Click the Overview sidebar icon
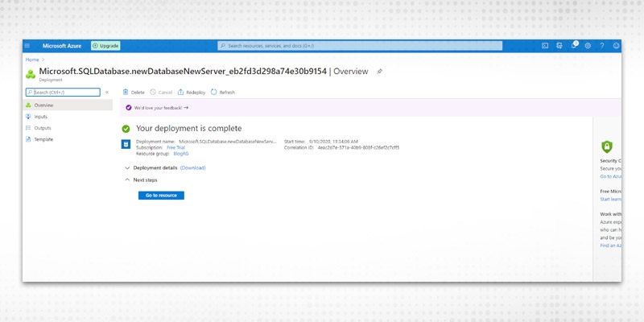644x322 pixels. (28, 105)
